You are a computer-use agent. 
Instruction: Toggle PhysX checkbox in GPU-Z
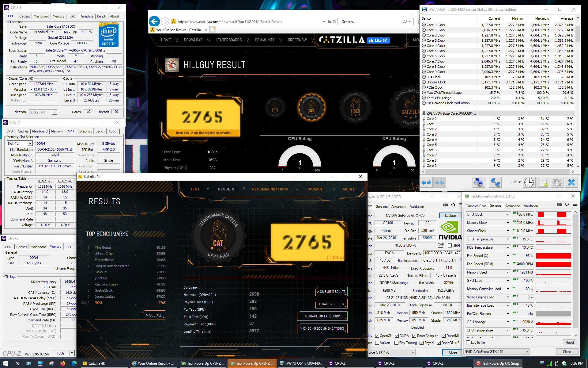coord(422,343)
